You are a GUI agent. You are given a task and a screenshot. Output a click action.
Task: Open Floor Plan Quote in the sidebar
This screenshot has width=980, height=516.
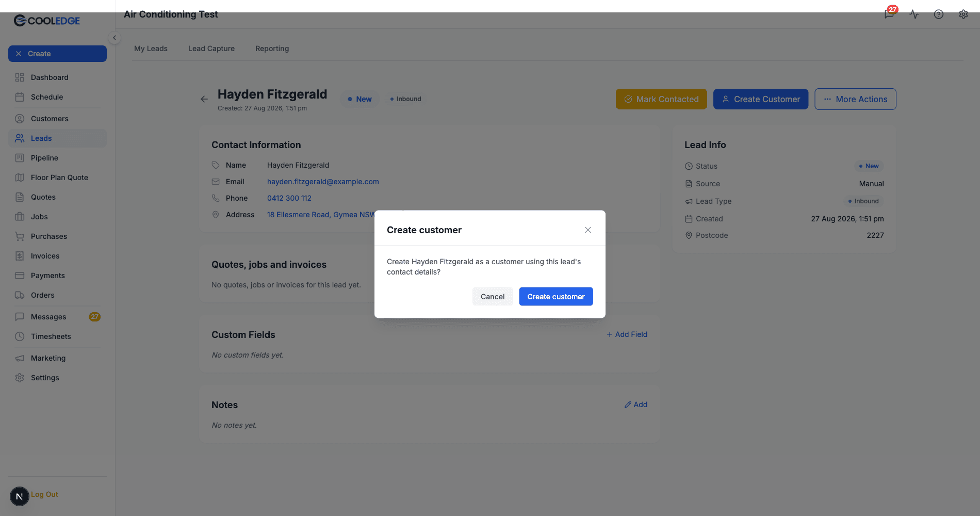pos(57,178)
